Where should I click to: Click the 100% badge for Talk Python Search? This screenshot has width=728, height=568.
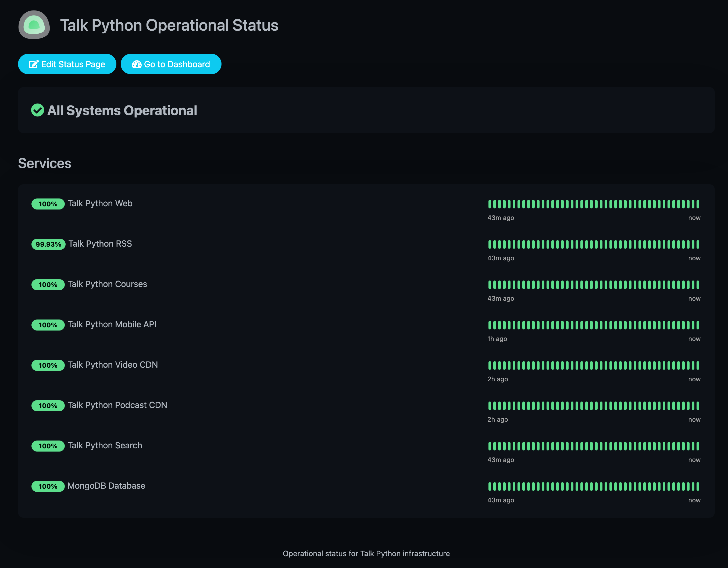[48, 446]
